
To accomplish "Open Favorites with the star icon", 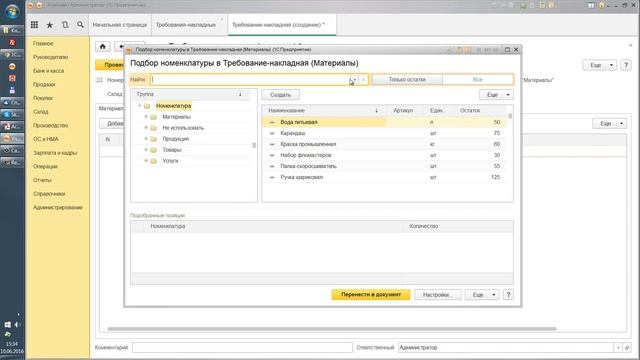I will pos(49,25).
